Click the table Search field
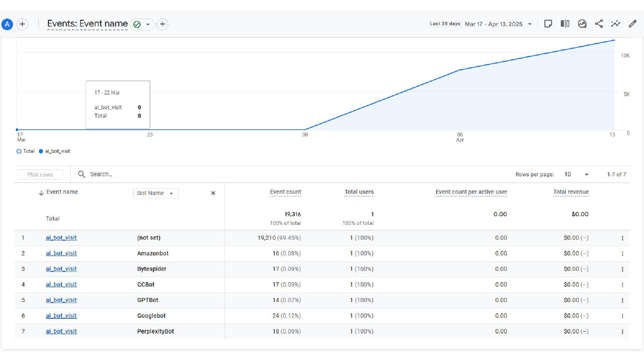 tap(101, 174)
